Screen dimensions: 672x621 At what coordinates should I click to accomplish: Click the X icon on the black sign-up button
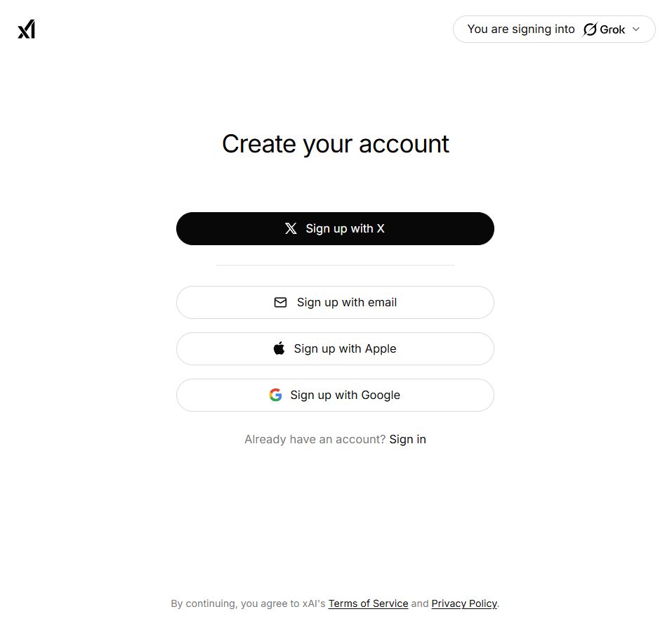click(x=291, y=228)
